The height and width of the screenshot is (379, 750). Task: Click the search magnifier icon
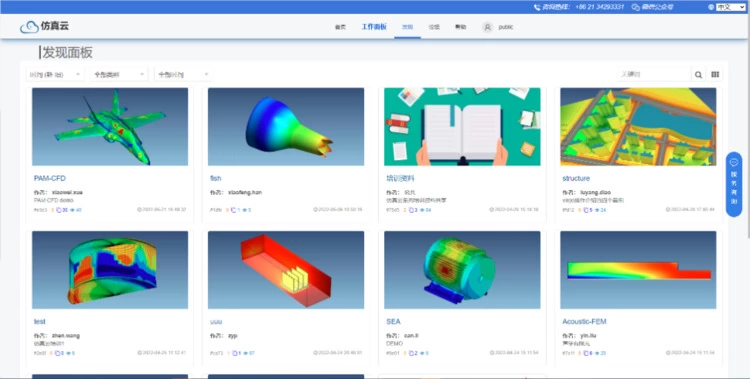tap(698, 75)
